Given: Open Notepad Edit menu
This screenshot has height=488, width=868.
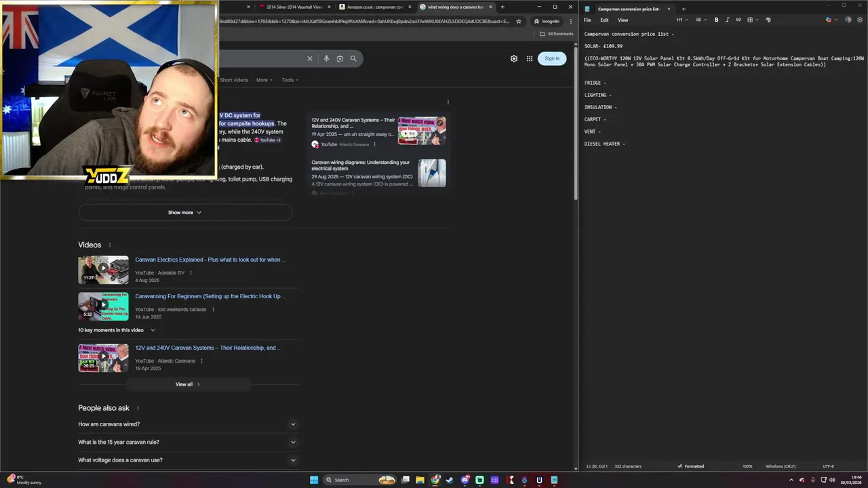Looking at the screenshot, I should (604, 20).
